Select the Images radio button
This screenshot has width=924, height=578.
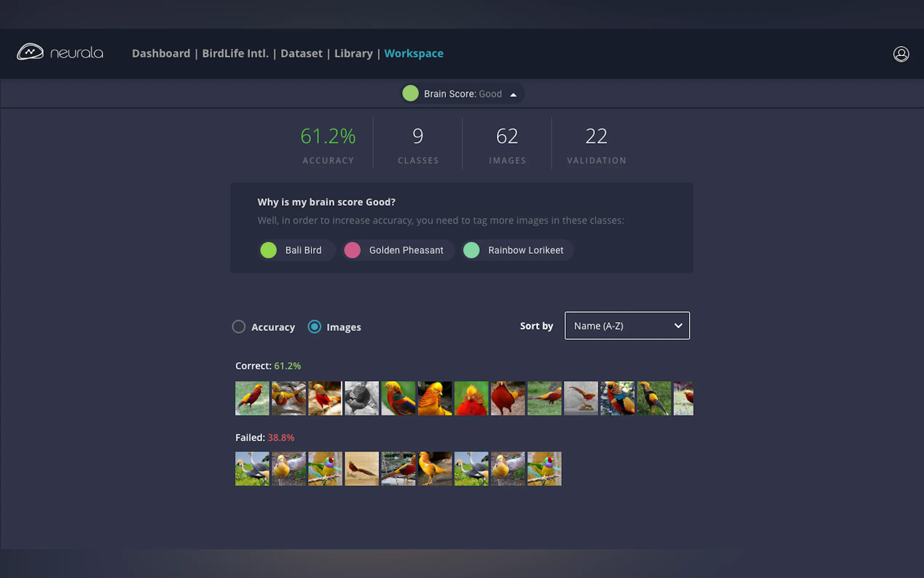[314, 327]
